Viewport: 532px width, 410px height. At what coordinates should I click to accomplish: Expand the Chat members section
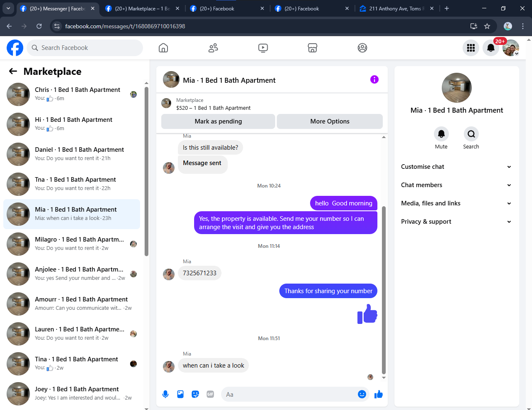[x=456, y=185]
